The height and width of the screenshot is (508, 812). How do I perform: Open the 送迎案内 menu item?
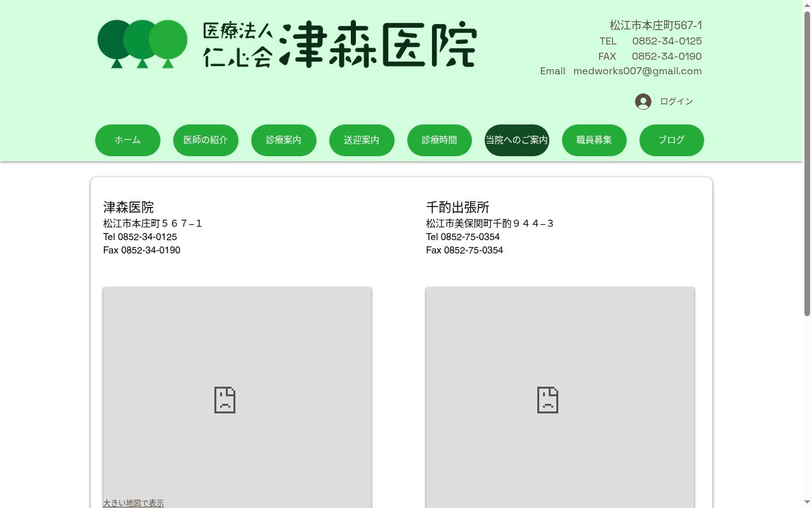(362, 140)
